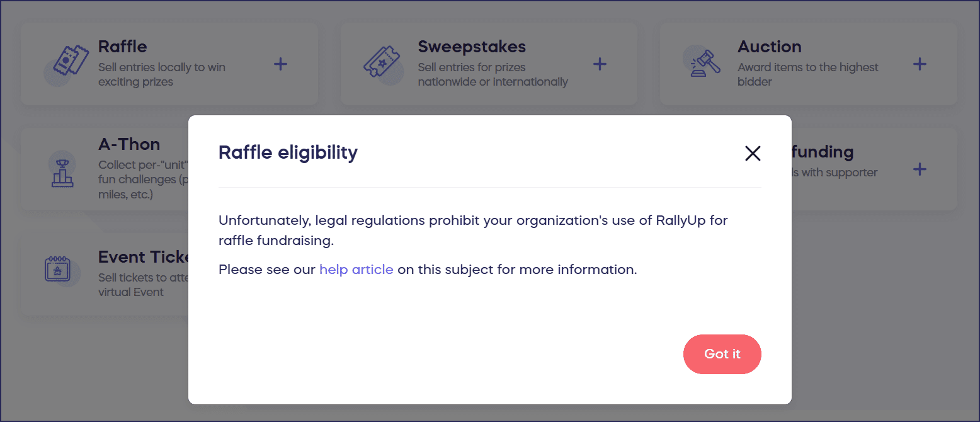The image size is (980, 422).
Task: Click the A-Thon trophy podium icon
Action: [62, 173]
